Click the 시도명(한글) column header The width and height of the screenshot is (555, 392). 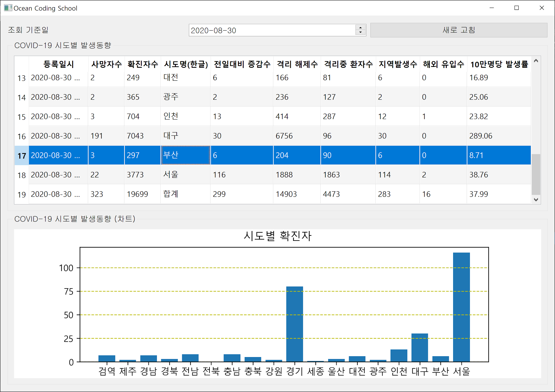186,64
